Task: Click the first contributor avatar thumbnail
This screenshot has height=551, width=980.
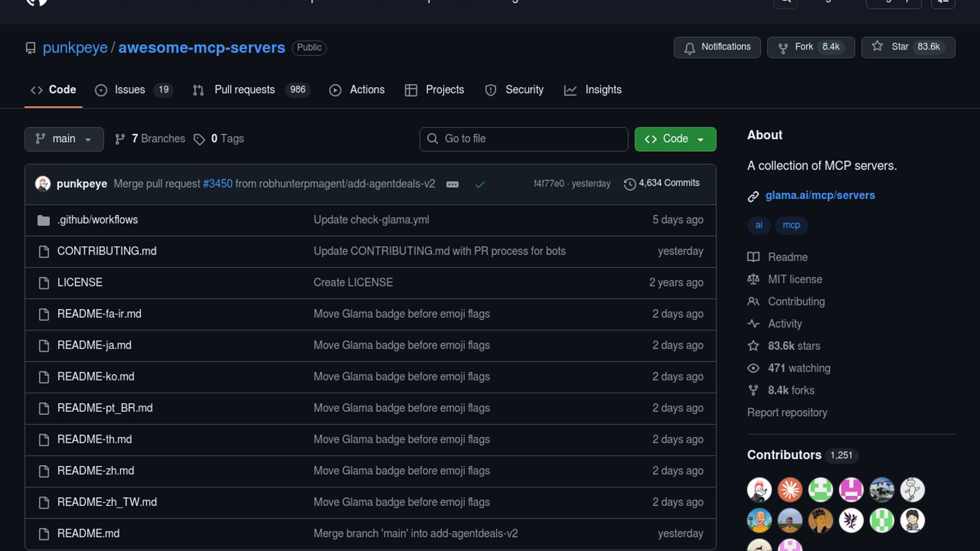Action: coord(759,490)
